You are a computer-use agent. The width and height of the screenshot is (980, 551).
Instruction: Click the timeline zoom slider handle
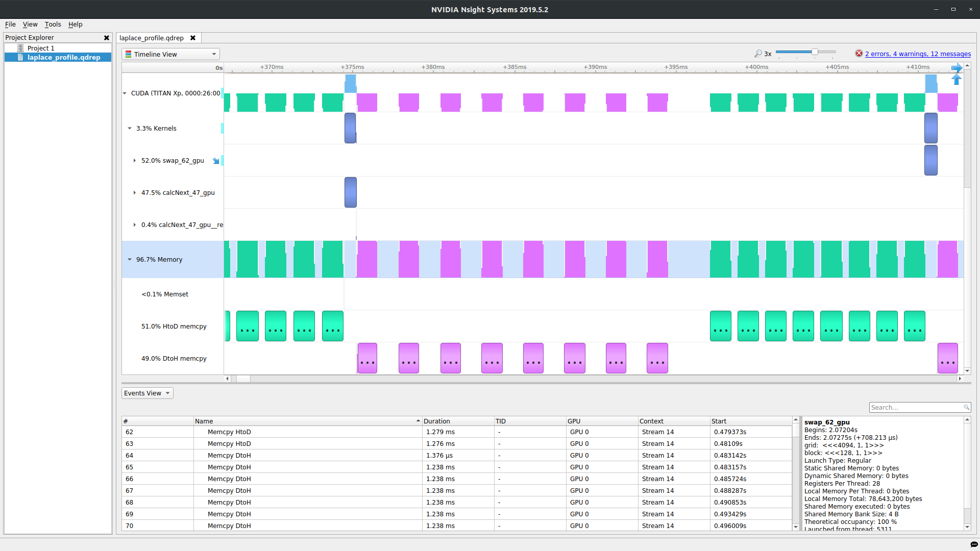pyautogui.click(x=815, y=52)
